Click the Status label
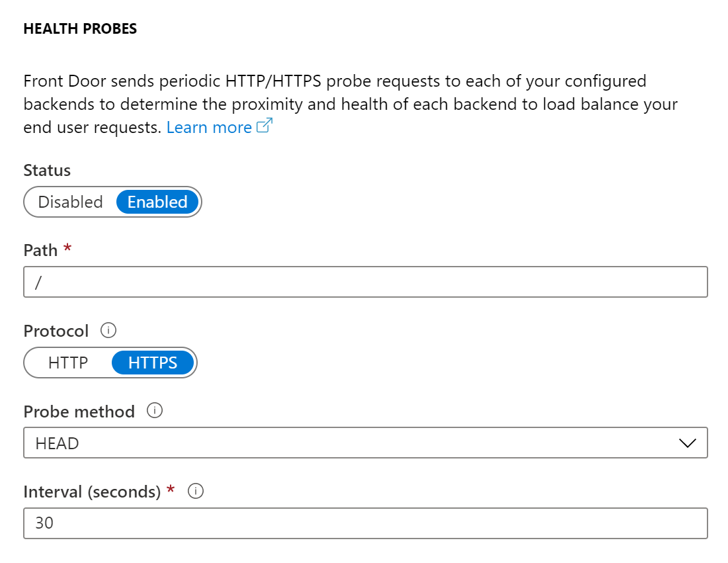 [x=47, y=170]
